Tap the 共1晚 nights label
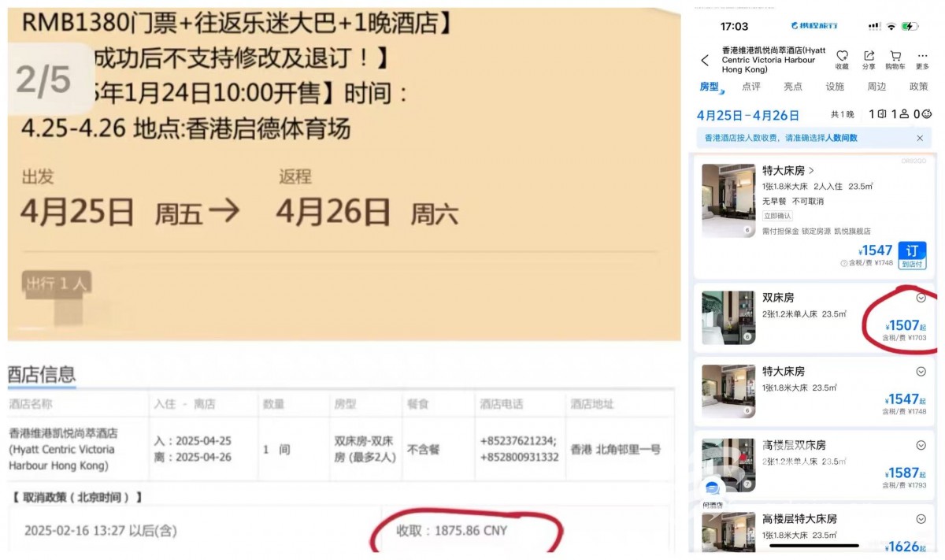The width and height of the screenshot is (945, 560). coord(842,115)
